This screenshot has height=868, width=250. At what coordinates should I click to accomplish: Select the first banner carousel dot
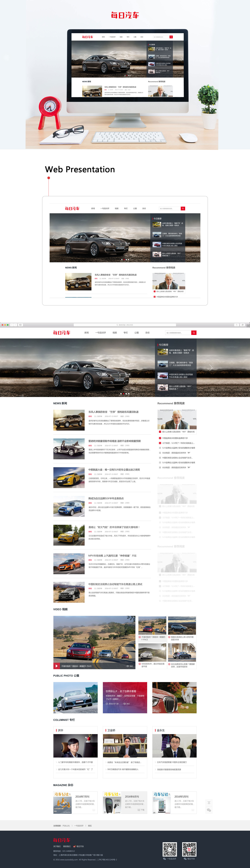pos(121,394)
